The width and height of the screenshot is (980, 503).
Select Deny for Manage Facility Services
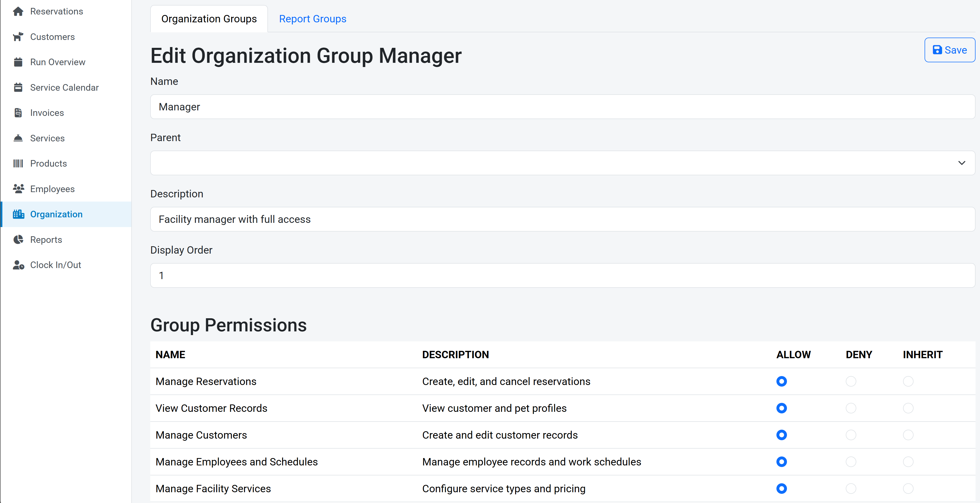coord(851,489)
